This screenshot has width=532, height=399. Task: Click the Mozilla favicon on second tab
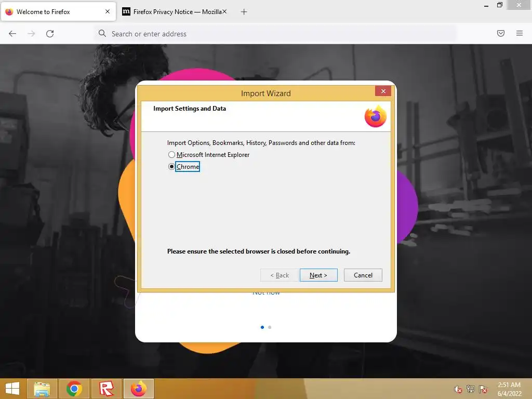tap(126, 11)
